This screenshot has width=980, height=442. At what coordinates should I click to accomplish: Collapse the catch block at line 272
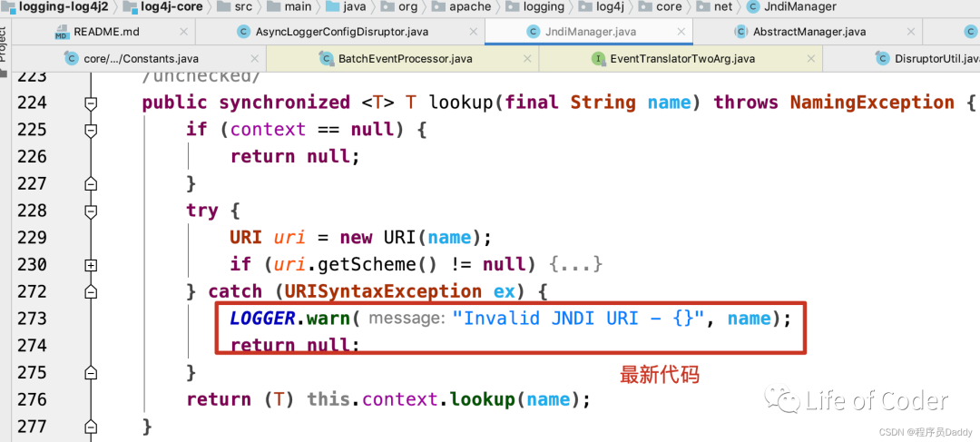coord(92,292)
